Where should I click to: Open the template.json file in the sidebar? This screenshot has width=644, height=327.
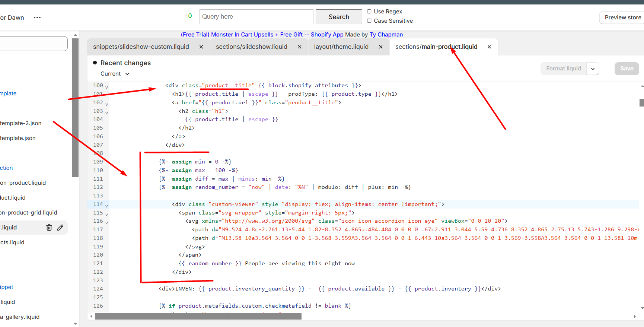click(x=18, y=138)
